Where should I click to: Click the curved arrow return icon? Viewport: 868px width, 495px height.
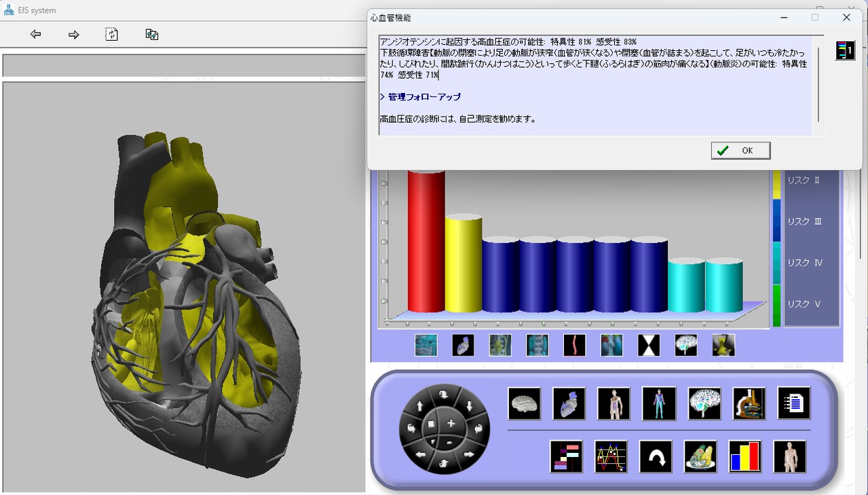(656, 456)
